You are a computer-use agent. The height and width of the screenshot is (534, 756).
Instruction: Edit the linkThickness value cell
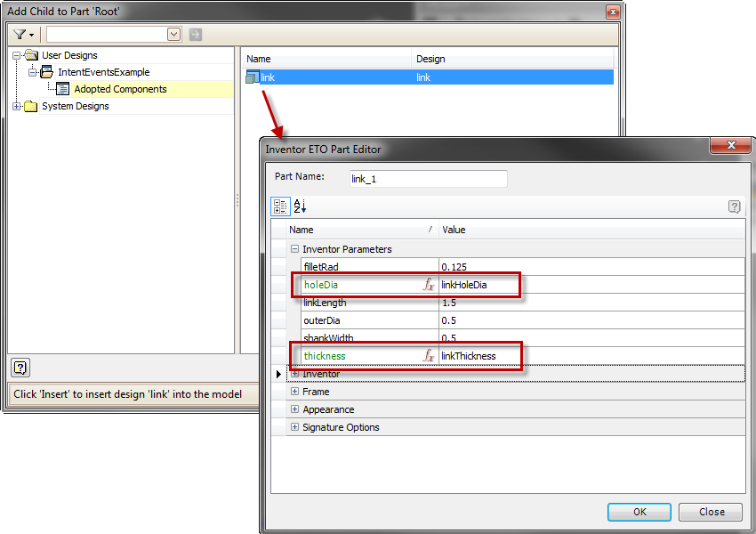(x=591, y=356)
